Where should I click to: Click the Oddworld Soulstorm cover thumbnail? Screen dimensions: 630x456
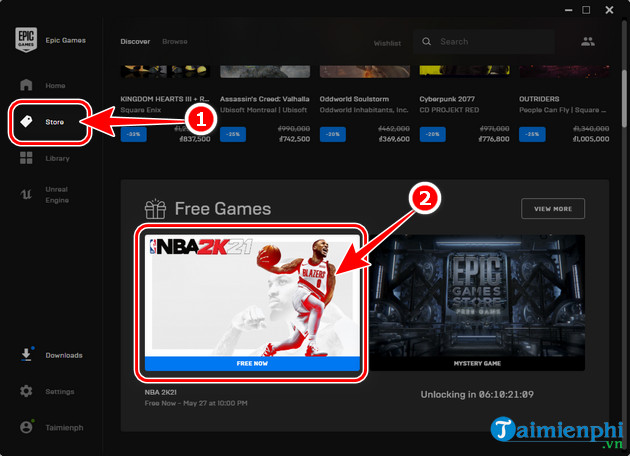[x=365, y=71]
